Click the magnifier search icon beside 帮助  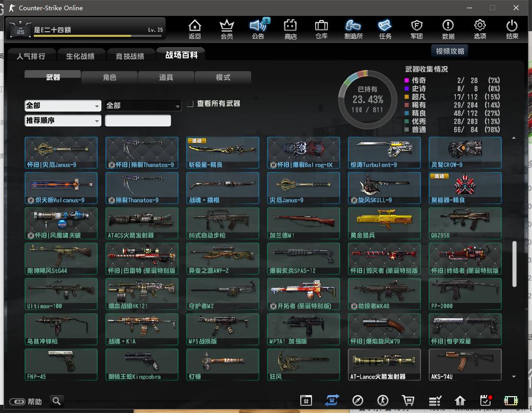[57, 401]
